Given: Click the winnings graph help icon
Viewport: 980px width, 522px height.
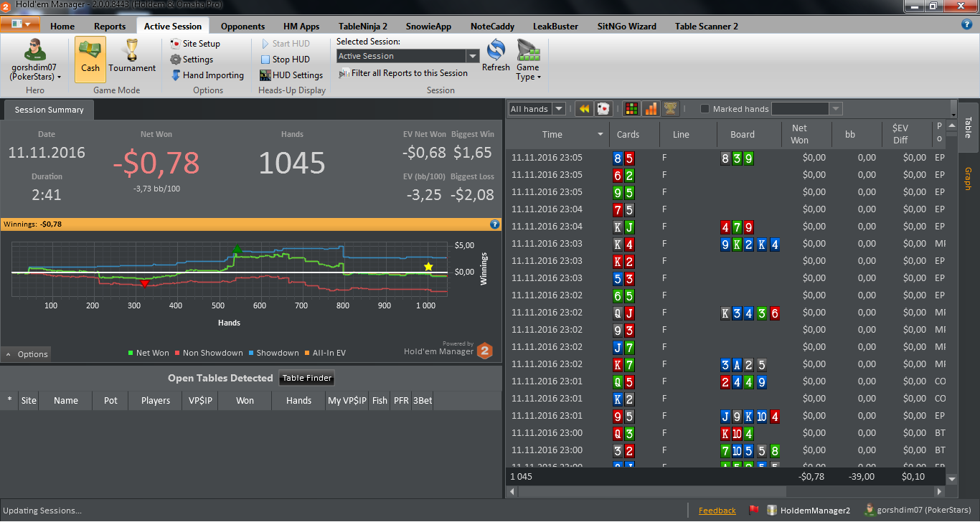Looking at the screenshot, I should (x=494, y=224).
